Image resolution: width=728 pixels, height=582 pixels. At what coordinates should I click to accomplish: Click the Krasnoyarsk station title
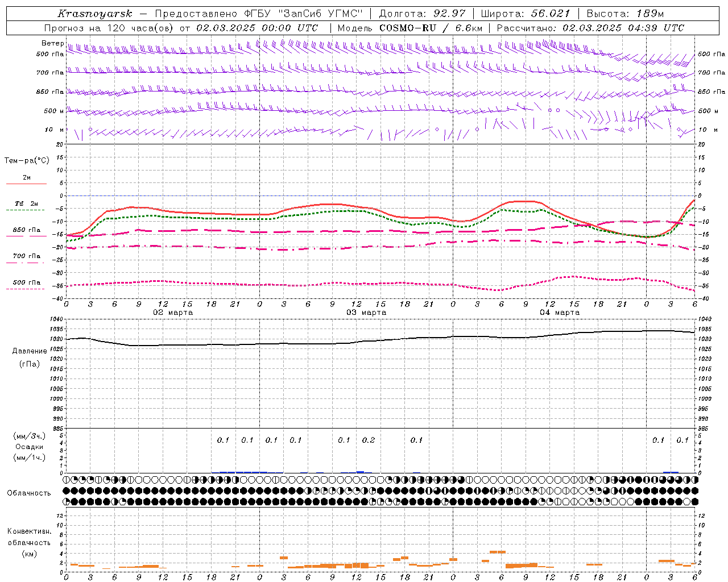click(x=95, y=14)
